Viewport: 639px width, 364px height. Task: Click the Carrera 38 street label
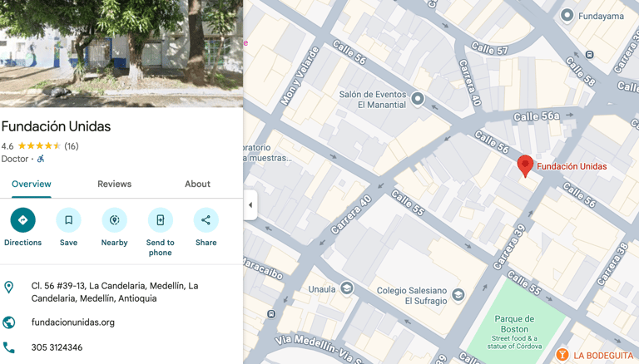pyautogui.click(x=612, y=263)
